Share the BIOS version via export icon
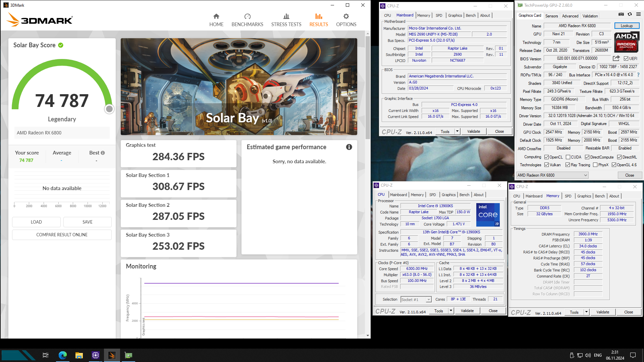The height and width of the screenshot is (362, 644). click(x=616, y=58)
